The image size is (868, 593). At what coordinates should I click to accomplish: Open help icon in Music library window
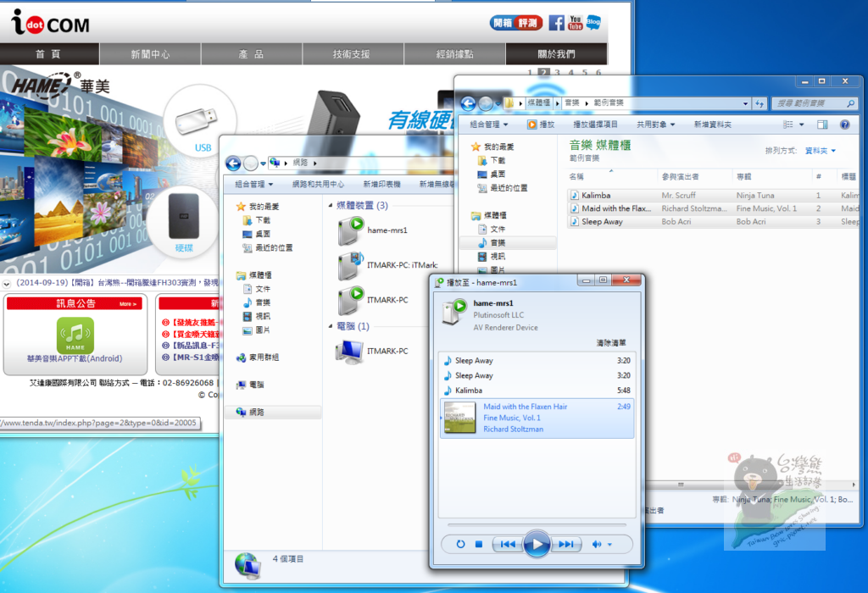[845, 125]
